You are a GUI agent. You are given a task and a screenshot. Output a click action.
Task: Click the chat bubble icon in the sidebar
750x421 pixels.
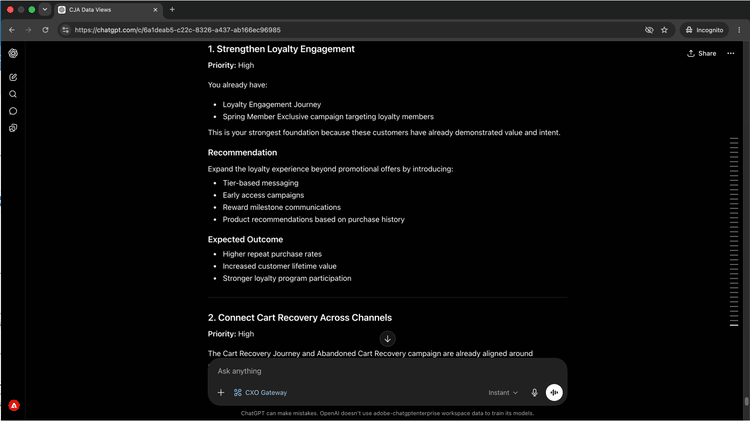click(13, 111)
